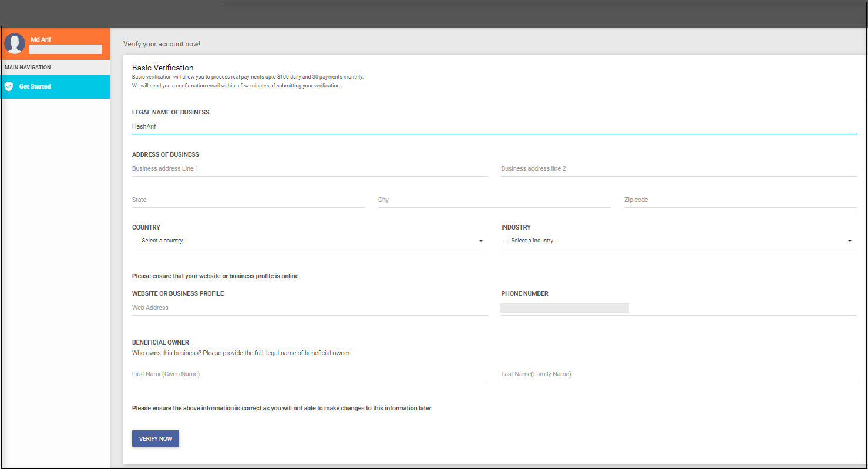Click the Business address Line 1 field
The image size is (868, 469).
(x=309, y=168)
